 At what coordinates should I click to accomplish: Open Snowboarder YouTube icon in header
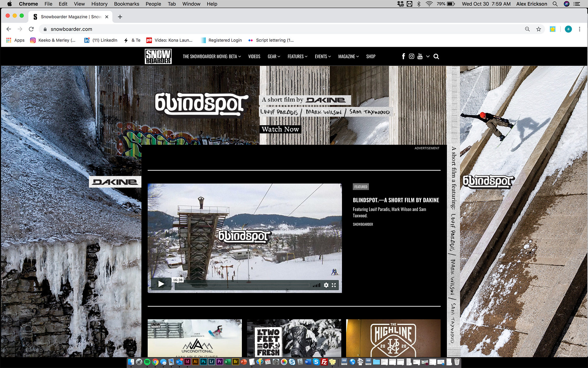click(420, 56)
